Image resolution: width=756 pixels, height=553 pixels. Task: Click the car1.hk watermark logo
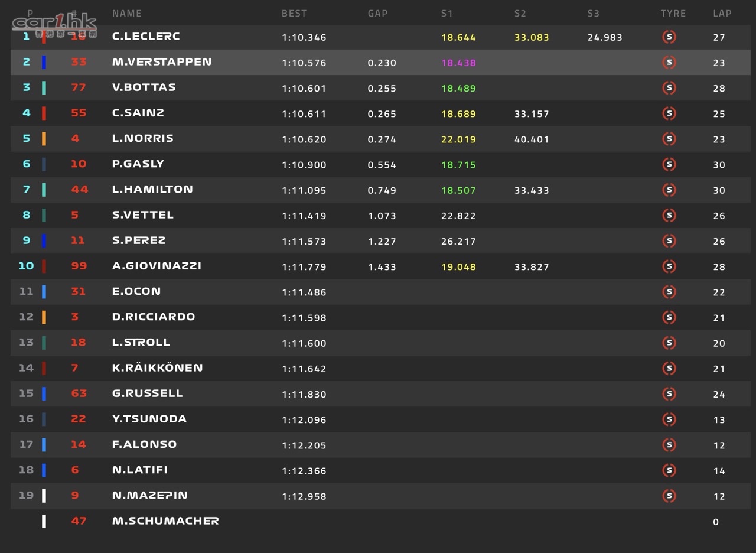(54, 25)
